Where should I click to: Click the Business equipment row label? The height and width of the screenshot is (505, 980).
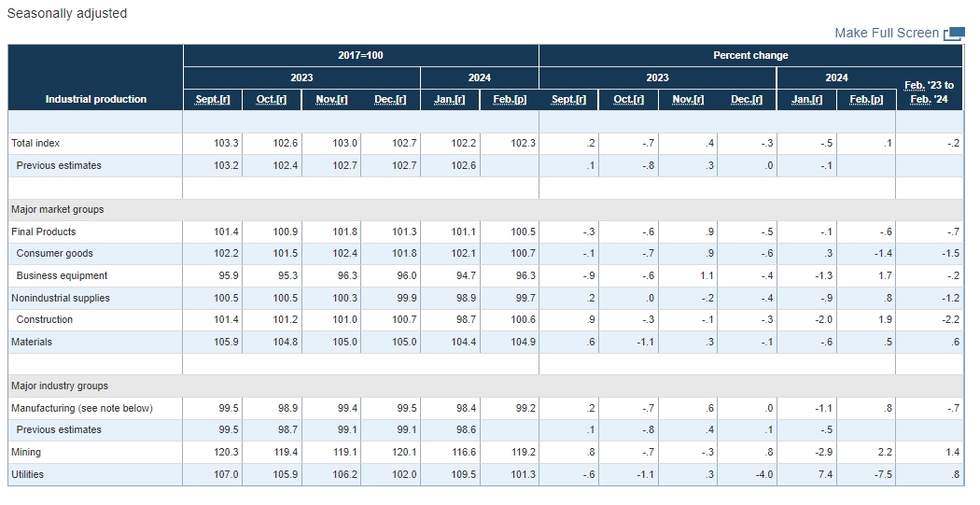[62, 276]
